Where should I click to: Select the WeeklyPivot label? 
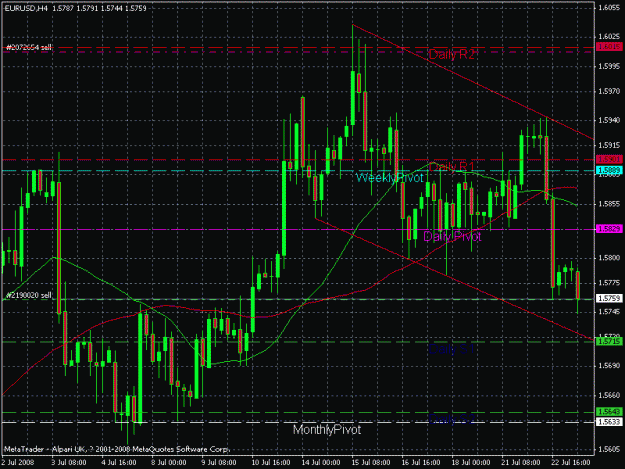389,178
